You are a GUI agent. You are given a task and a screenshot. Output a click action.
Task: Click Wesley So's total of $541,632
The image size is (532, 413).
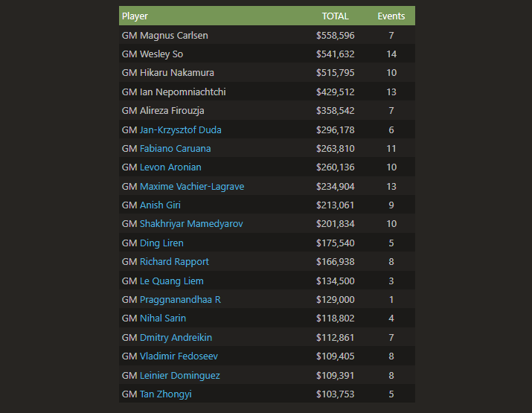coord(335,54)
